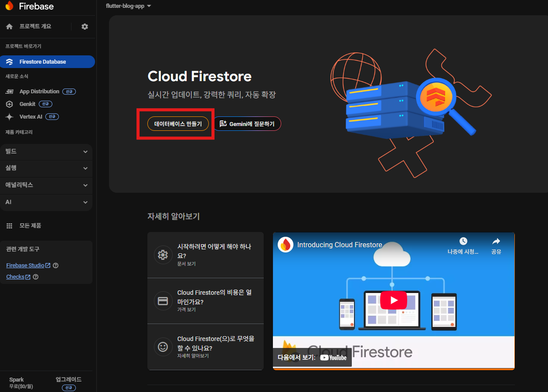Image resolution: width=548 pixels, height=392 pixels.
Task: Click the Gemini sparkle chat icon
Action: [223, 124]
